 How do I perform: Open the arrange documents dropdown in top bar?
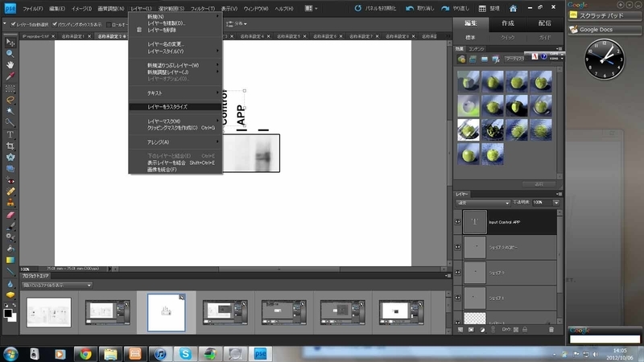pos(312,8)
